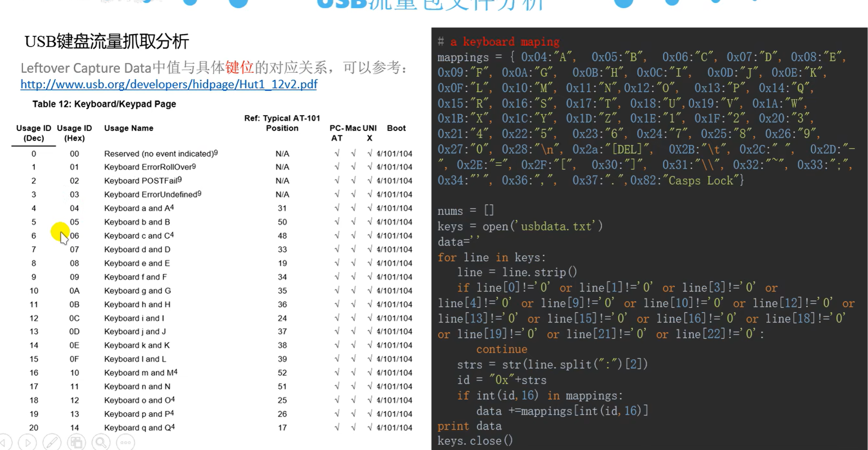Click the Table 12: Keyboard/Keypad Page title
Viewport: 868px width, 450px height.
pos(104,104)
